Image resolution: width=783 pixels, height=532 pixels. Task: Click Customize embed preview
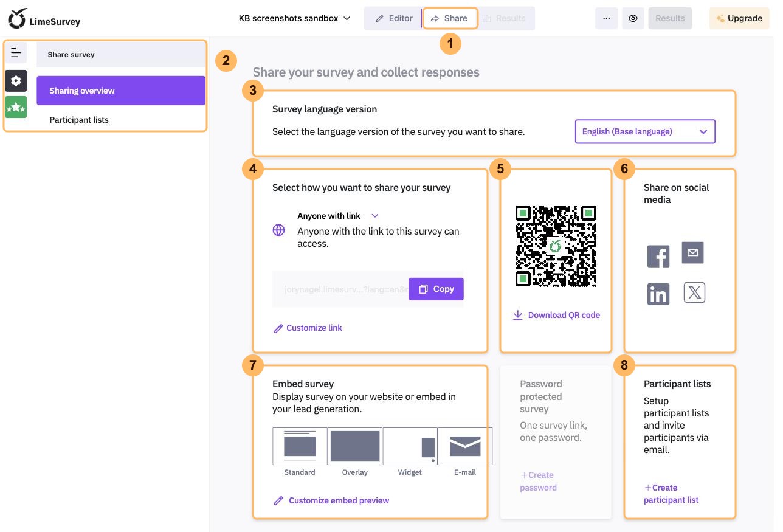tap(331, 500)
